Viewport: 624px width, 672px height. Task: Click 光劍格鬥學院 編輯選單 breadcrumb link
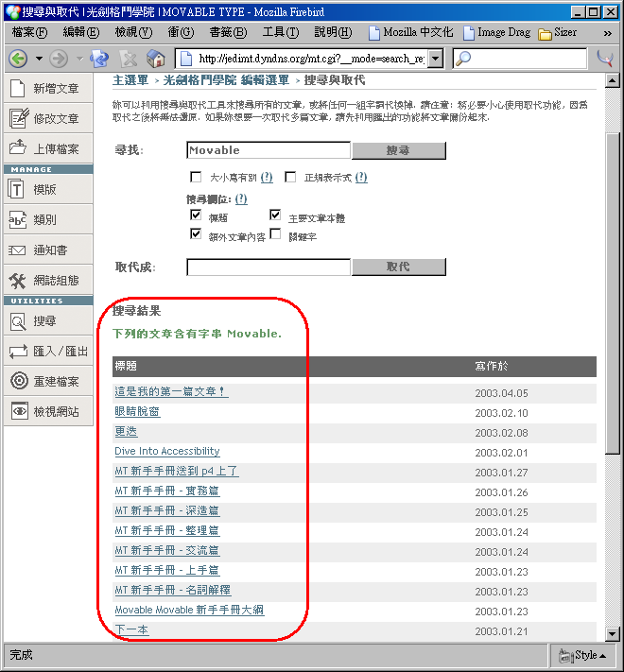(226, 80)
